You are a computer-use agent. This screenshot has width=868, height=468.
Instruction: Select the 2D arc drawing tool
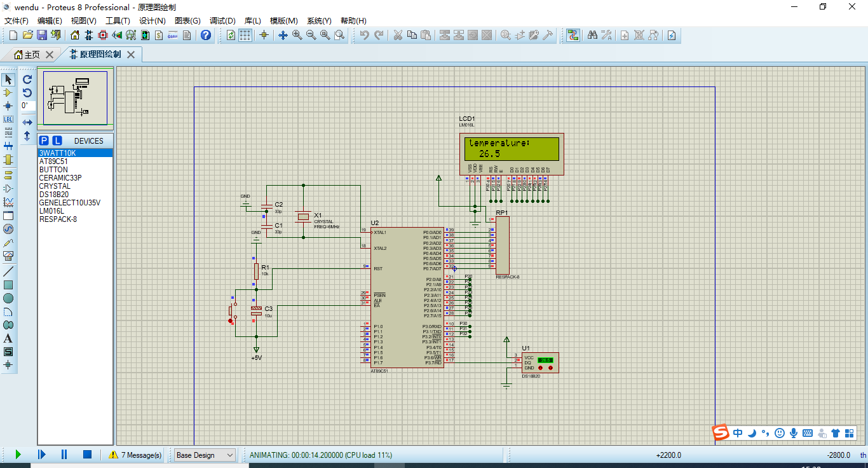pos(8,312)
